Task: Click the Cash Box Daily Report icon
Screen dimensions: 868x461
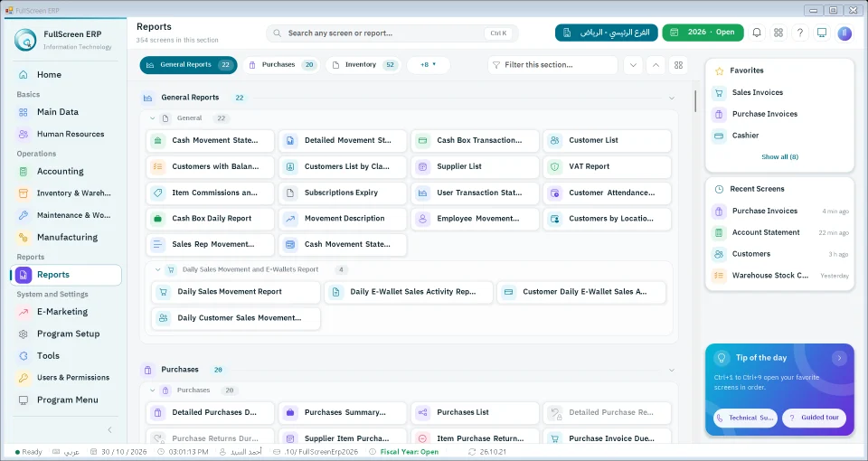Action: tap(157, 219)
